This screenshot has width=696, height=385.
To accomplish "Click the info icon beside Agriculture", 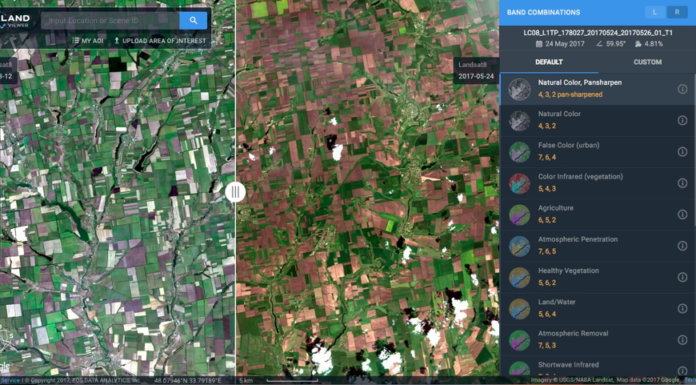I will (x=682, y=214).
